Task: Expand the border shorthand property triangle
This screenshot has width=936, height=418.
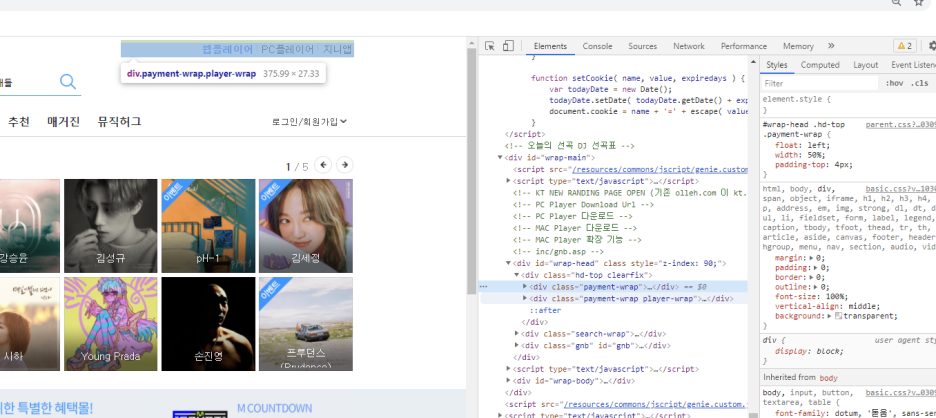Action: (812, 277)
